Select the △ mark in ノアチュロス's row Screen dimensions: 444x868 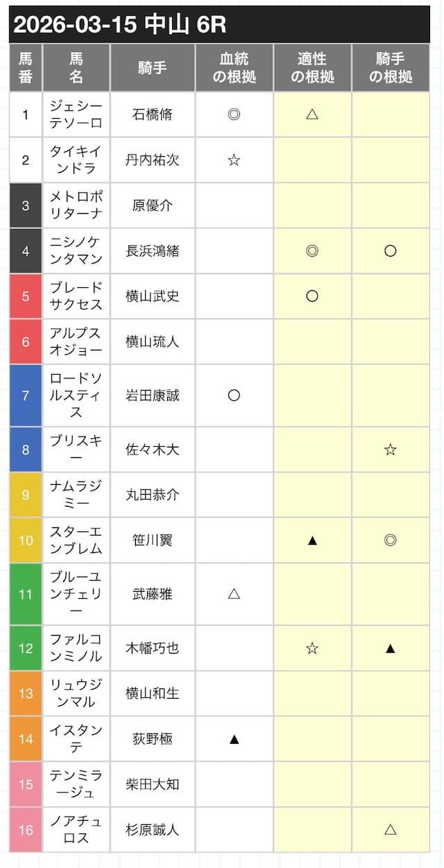tap(391, 829)
